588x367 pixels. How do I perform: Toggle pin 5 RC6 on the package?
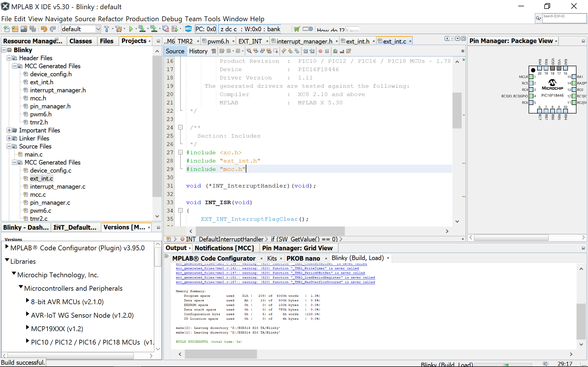531,103
